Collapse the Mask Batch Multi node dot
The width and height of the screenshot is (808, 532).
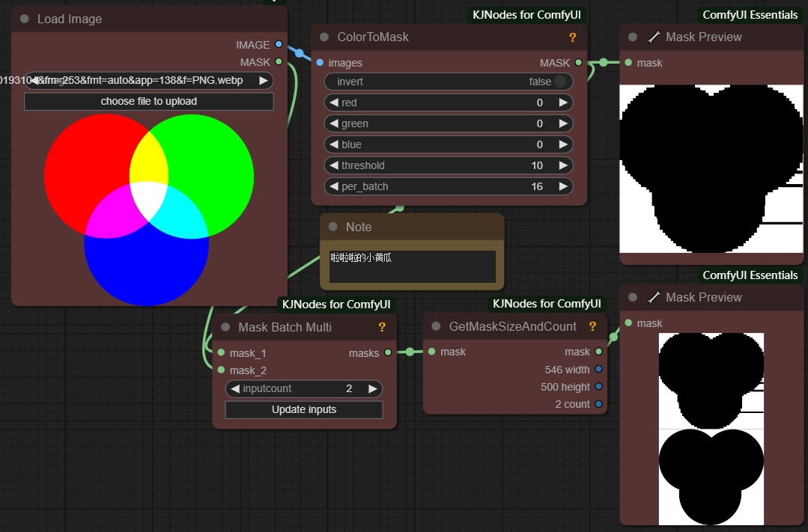coord(225,327)
